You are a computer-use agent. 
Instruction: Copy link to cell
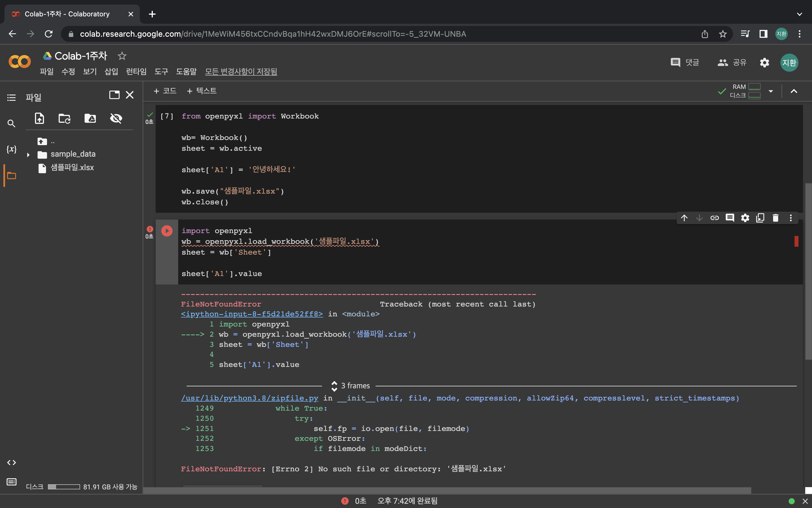[715, 218]
